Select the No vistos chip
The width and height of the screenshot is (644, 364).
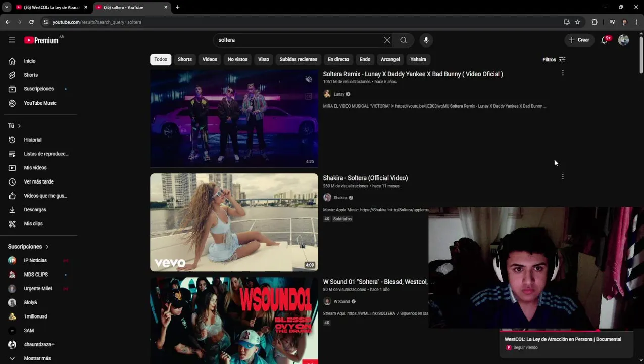point(237,60)
